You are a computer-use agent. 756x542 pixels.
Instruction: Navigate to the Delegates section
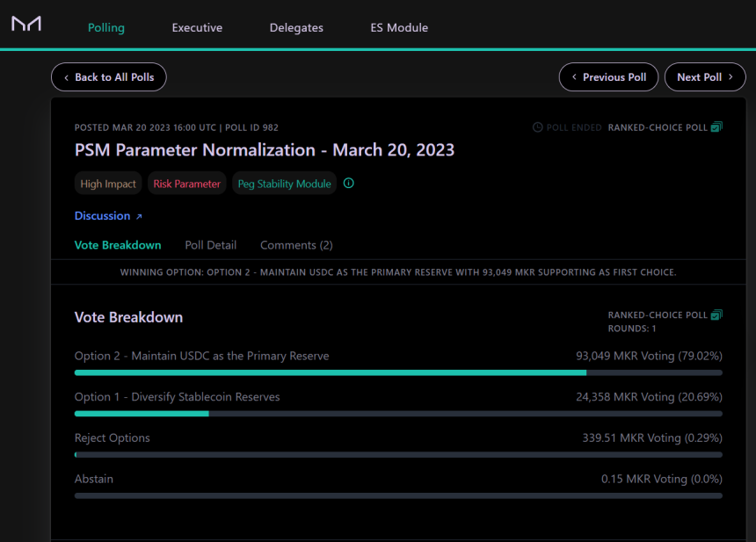(x=296, y=27)
